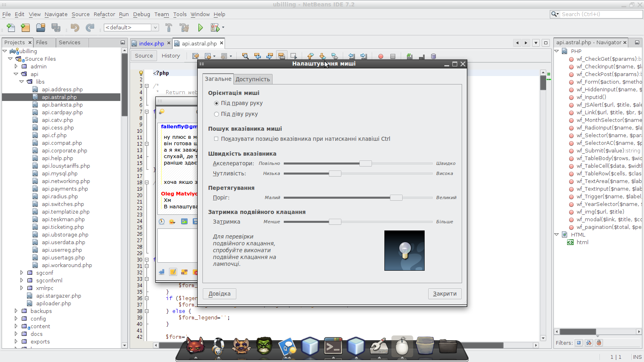The image size is (644, 362).
Task: Click the Toggle Rectangular Selection icon
Action: (294, 56)
